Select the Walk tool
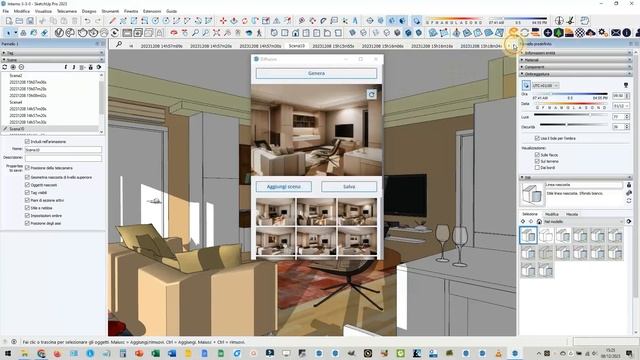 pos(259,33)
